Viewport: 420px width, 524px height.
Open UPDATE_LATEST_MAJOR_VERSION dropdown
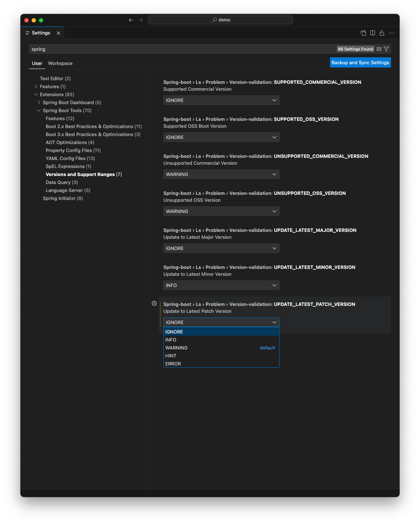221,248
